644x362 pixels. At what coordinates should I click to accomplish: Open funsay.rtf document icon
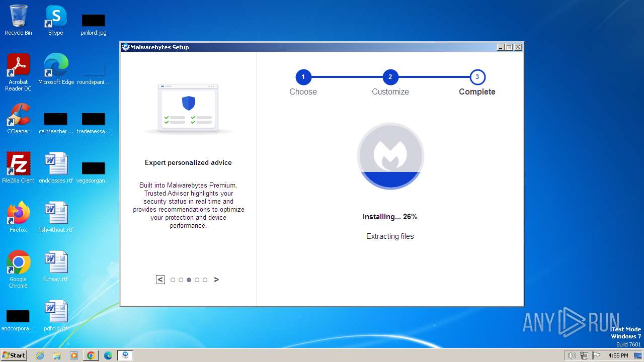point(56,266)
